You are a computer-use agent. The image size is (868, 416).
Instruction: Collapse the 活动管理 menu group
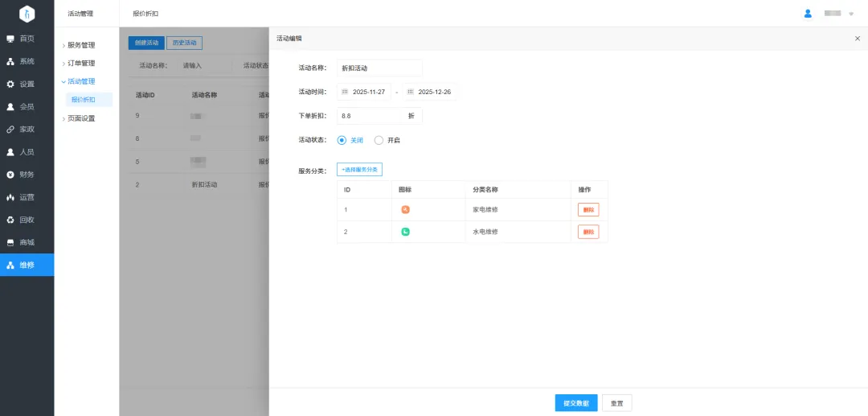(x=80, y=81)
